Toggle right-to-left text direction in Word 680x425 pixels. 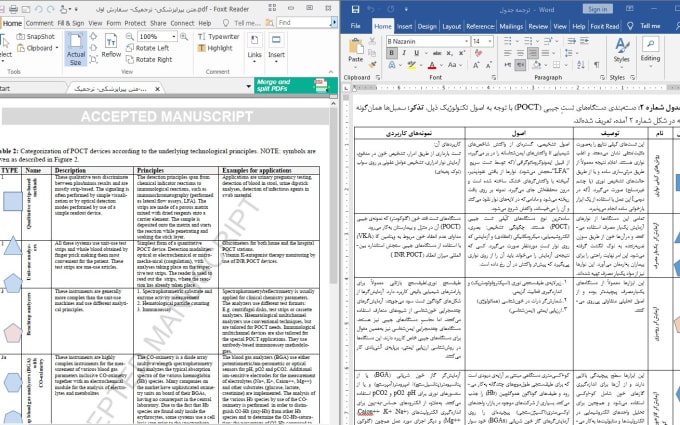click(520, 65)
